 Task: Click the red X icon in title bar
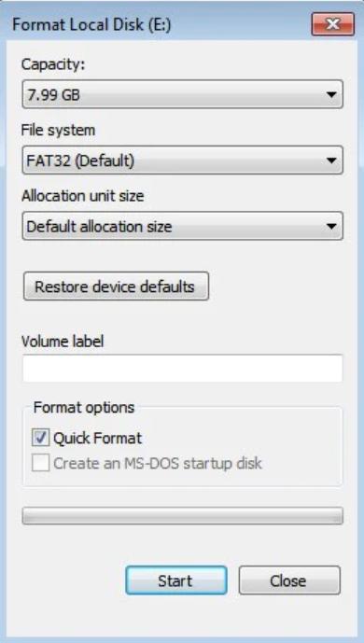coord(332,24)
